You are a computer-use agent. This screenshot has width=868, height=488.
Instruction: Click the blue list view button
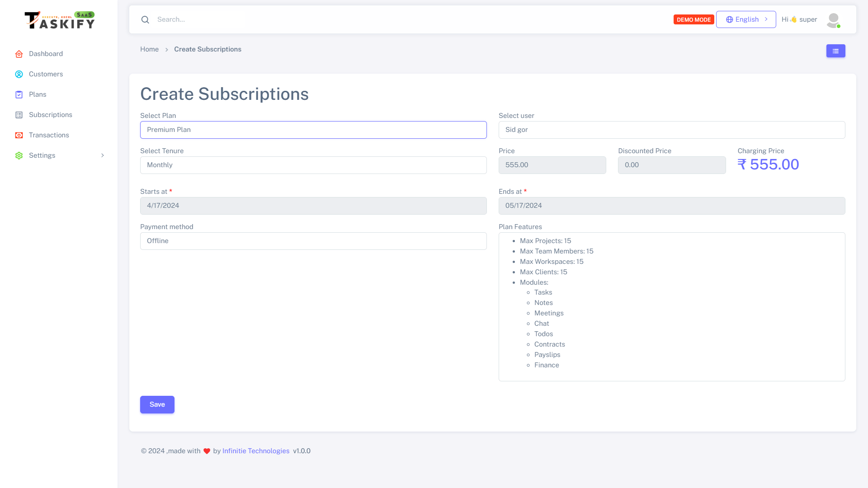click(x=835, y=51)
